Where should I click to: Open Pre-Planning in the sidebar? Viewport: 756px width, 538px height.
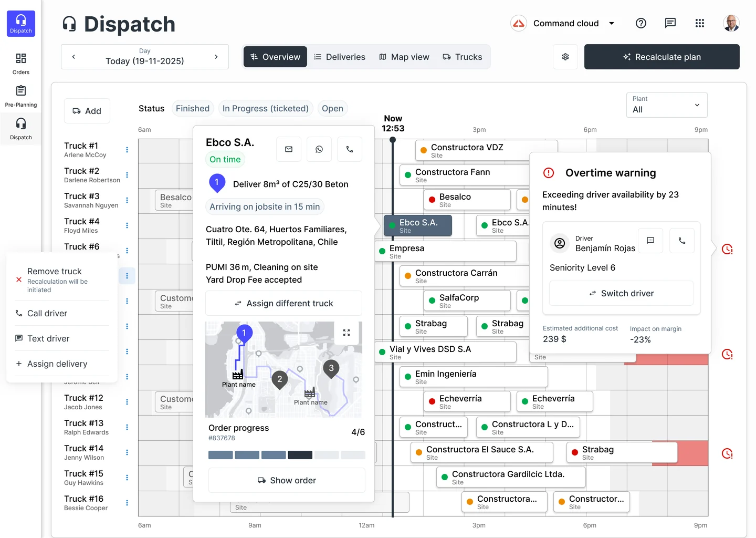(21, 96)
